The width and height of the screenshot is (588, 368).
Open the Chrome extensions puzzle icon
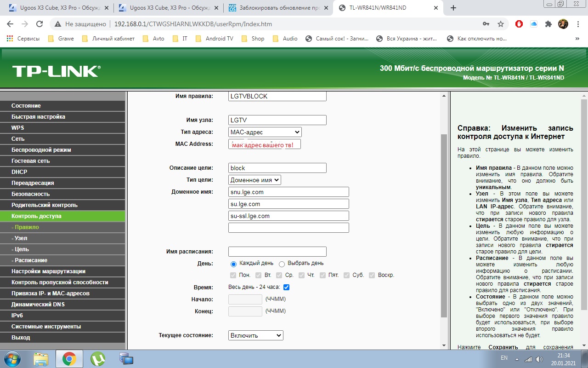(548, 24)
